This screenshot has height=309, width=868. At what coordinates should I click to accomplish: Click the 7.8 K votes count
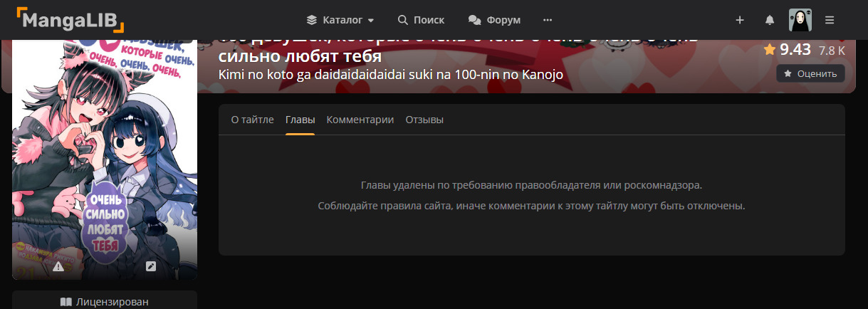[832, 51]
